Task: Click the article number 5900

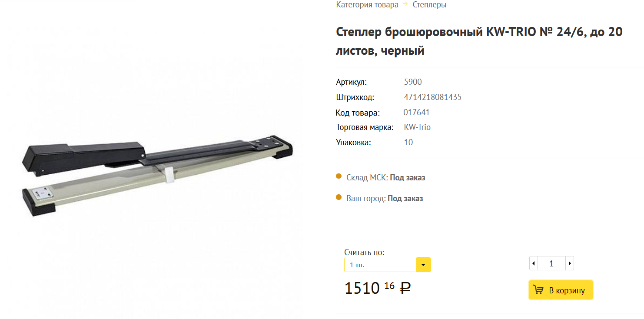Action: pyautogui.click(x=413, y=82)
